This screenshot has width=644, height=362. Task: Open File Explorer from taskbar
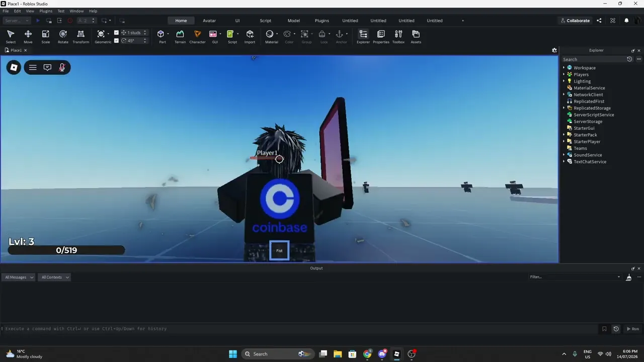pyautogui.click(x=338, y=354)
